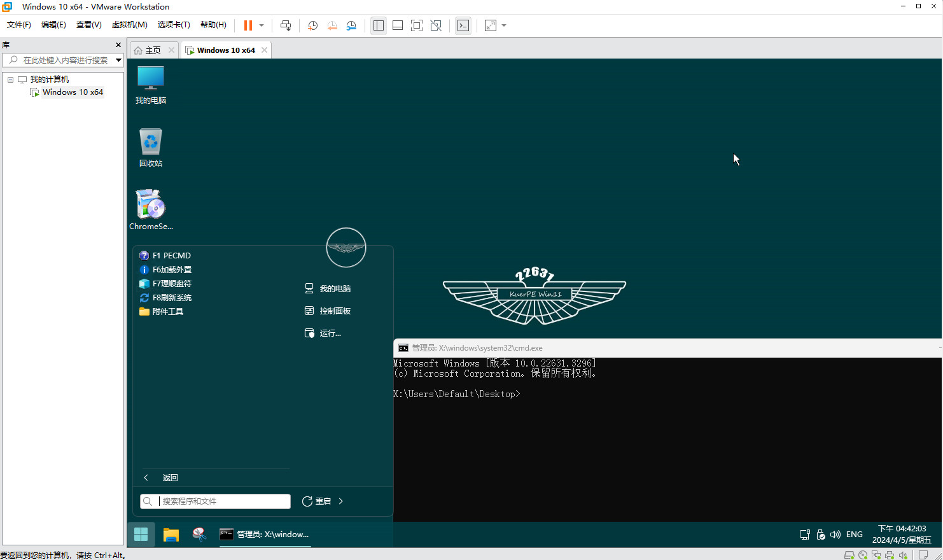The width and height of the screenshot is (943, 560).
Task: Toggle the thumbnail bar view icon
Action: [x=398, y=25]
